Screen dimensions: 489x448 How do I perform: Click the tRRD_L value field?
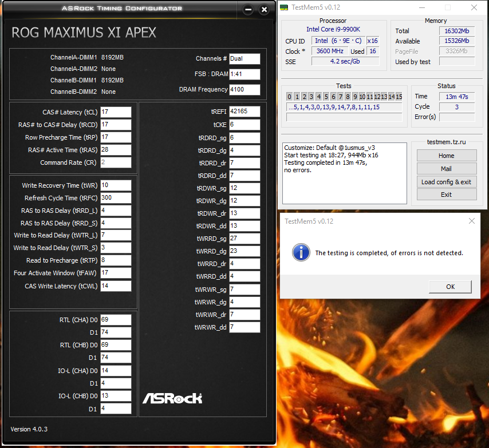pos(116,211)
